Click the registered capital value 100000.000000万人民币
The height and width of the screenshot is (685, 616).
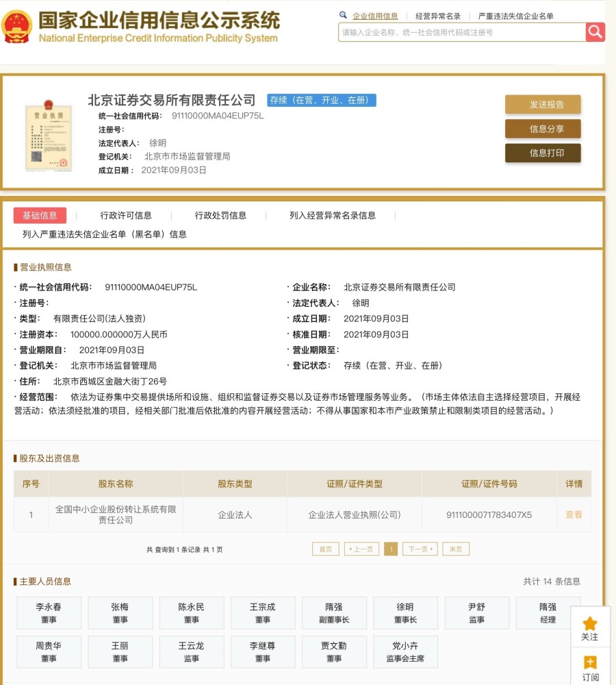point(118,335)
